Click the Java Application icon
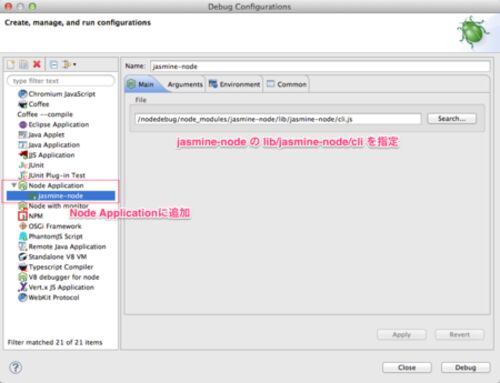Viewport: 500px width, 383px height. tap(23, 145)
